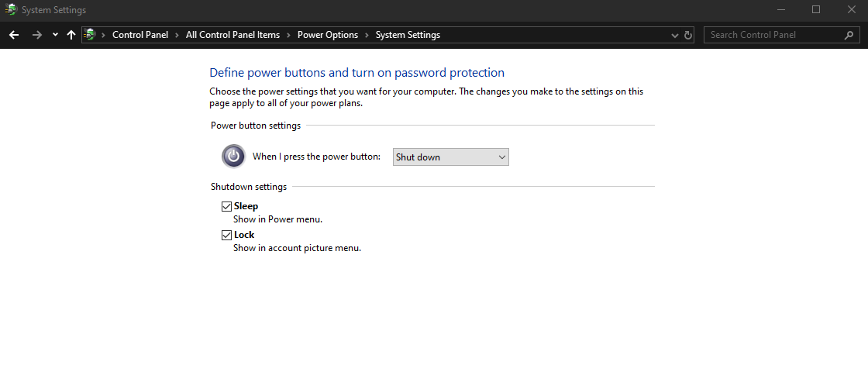This screenshot has width=868, height=372.
Task: Open the Shut down power button dropdown
Action: (x=451, y=157)
